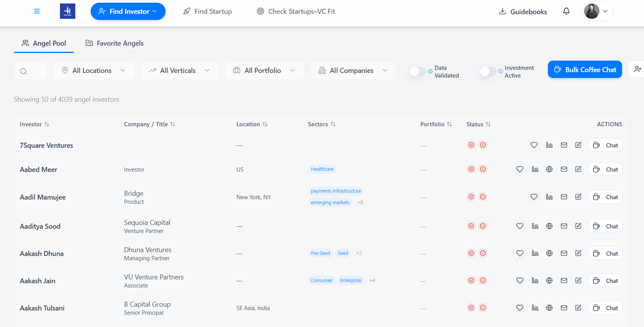
Task: Sort by the Company / Title column
Action: 150,124
